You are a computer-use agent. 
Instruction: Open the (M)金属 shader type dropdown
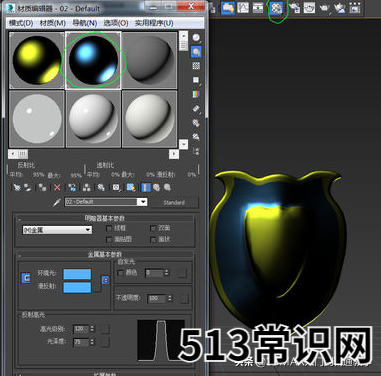[57, 230]
